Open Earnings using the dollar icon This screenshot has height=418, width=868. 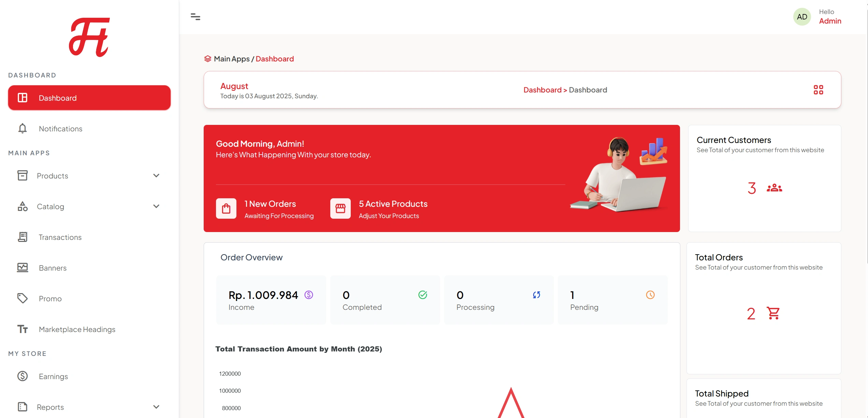[x=22, y=376]
